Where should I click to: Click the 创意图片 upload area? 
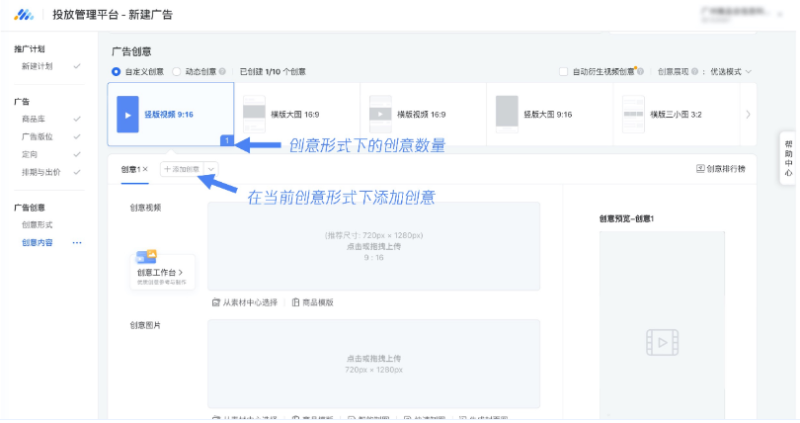click(373, 364)
